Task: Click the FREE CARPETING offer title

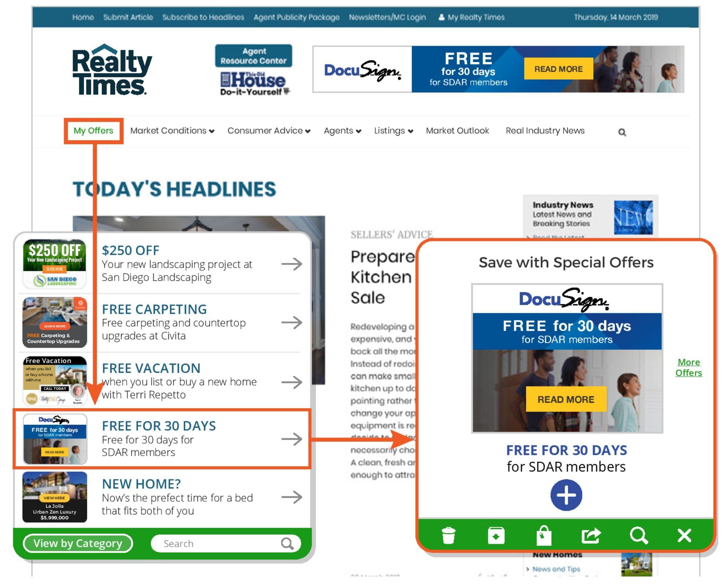Action: [x=154, y=309]
